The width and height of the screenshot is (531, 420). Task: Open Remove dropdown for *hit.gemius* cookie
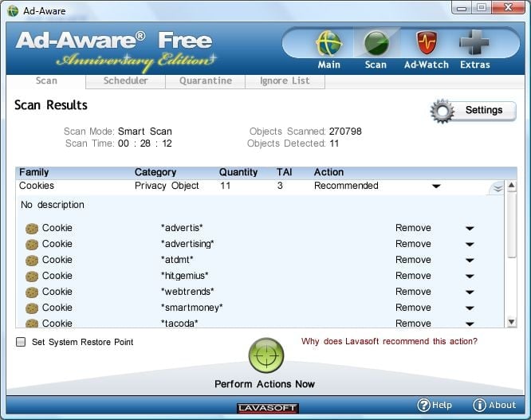pyautogui.click(x=470, y=277)
